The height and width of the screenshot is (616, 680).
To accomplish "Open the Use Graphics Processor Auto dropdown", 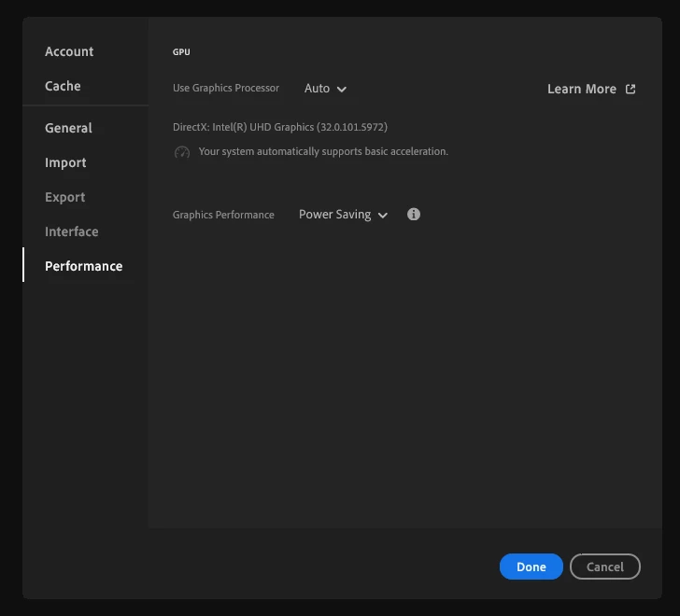I will 325,89.
